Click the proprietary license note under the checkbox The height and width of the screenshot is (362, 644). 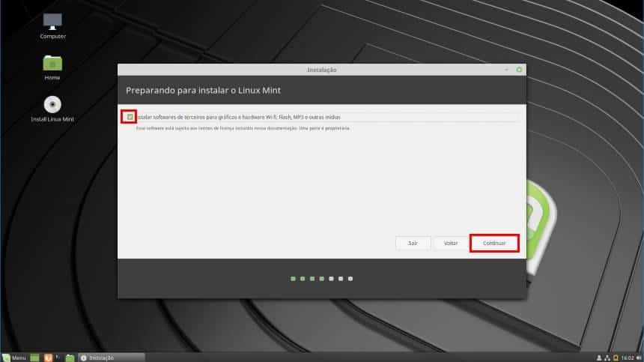[243, 128]
